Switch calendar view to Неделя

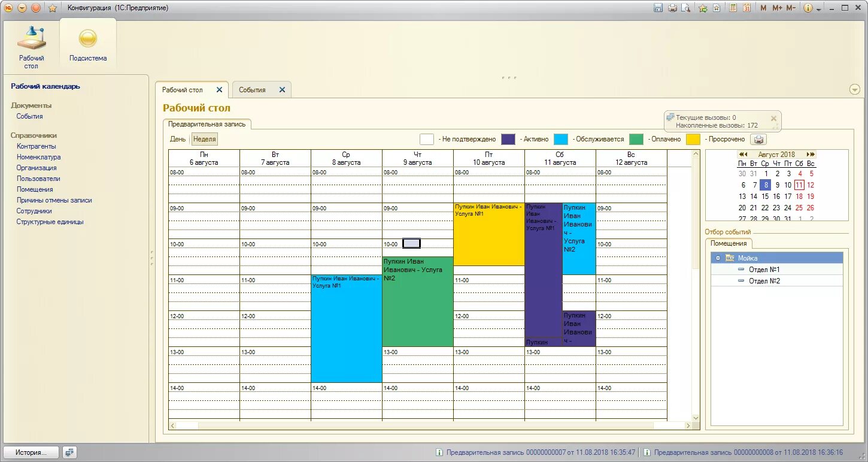(x=205, y=139)
